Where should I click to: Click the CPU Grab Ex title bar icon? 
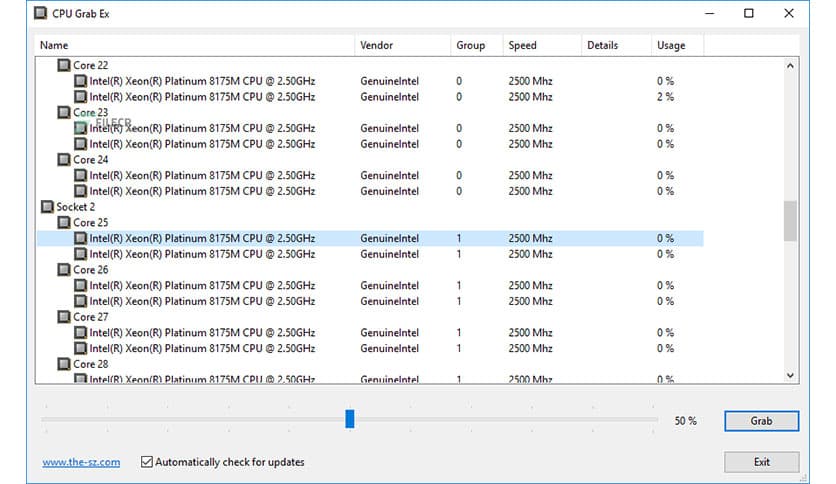click(41, 13)
